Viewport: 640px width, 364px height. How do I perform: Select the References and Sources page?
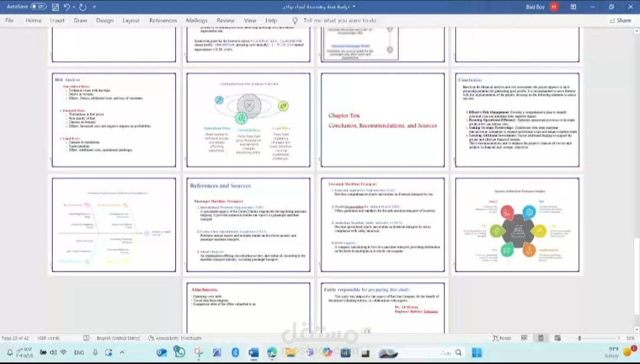[x=248, y=224]
